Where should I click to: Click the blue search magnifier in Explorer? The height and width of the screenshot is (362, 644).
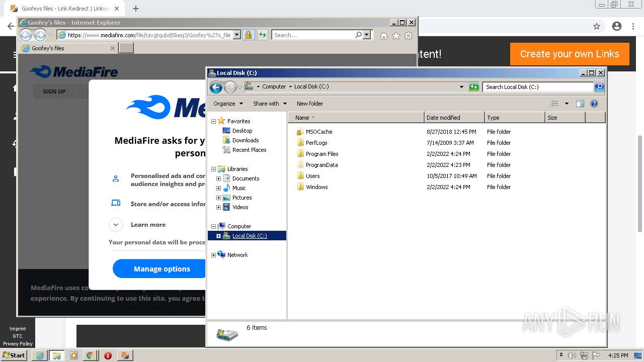(599, 87)
